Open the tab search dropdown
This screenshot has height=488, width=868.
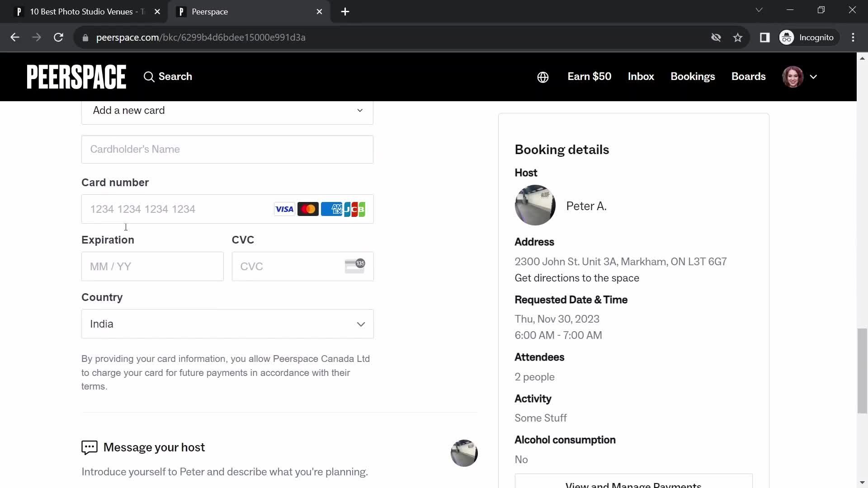(x=759, y=10)
